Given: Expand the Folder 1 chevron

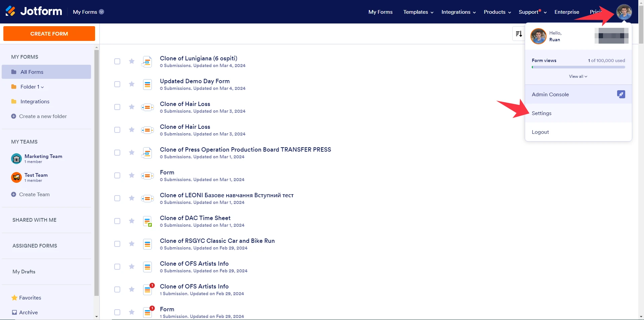Looking at the screenshot, I should pyautogui.click(x=42, y=87).
